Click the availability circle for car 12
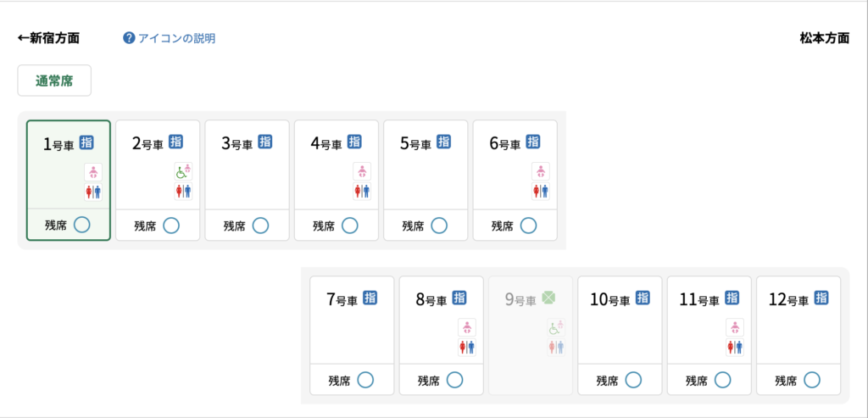This screenshot has width=868, height=418. click(x=812, y=380)
